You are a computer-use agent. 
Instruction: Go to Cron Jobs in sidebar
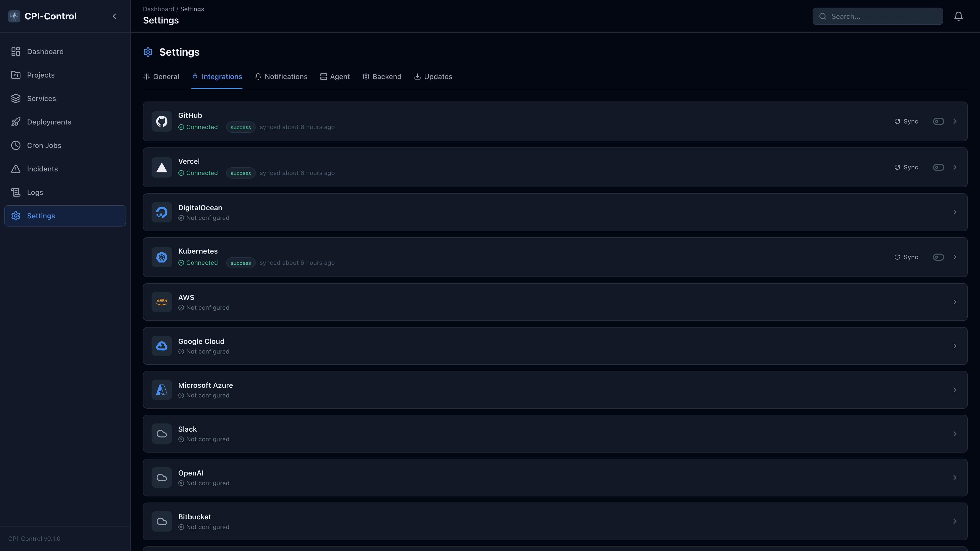[x=44, y=145]
